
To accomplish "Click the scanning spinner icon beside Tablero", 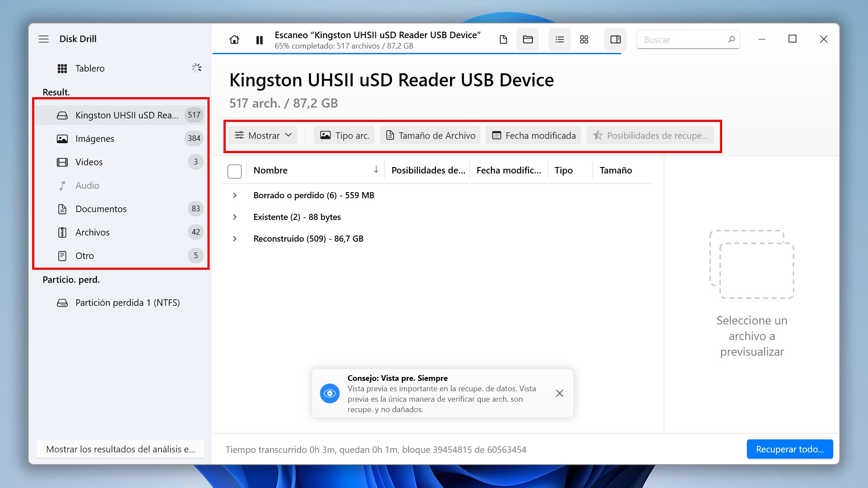I will click(197, 68).
